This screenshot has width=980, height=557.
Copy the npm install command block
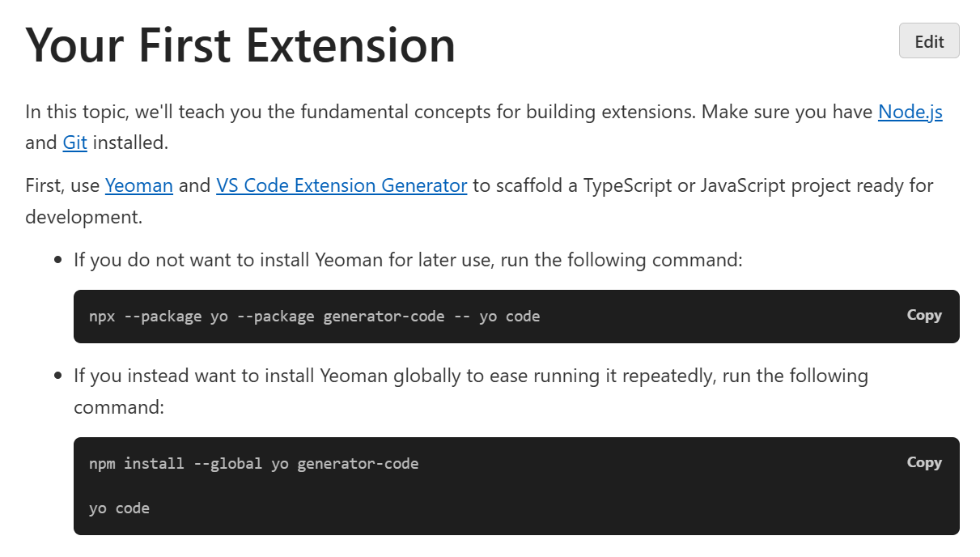(923, 463)
